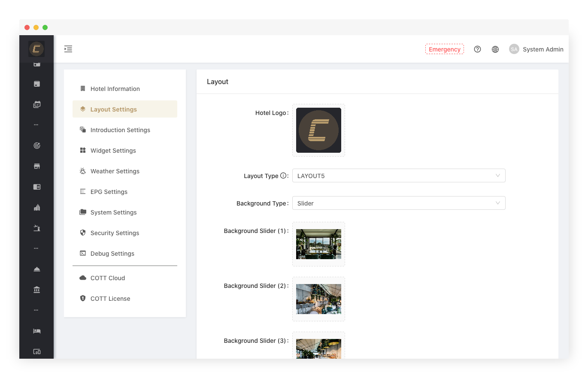Image resolution: width=588 pixels, height=378 pixels.
Task: Open Widget Settings
Action: point(125,150)
